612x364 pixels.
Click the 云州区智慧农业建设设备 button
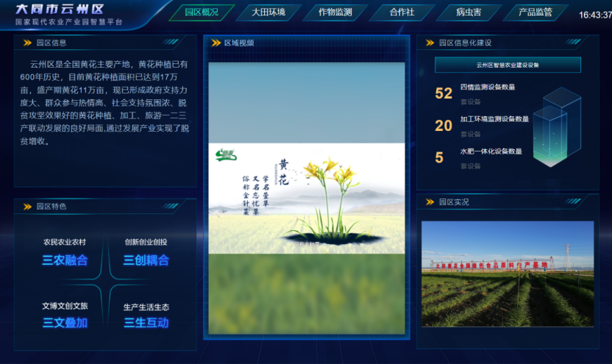508,65
